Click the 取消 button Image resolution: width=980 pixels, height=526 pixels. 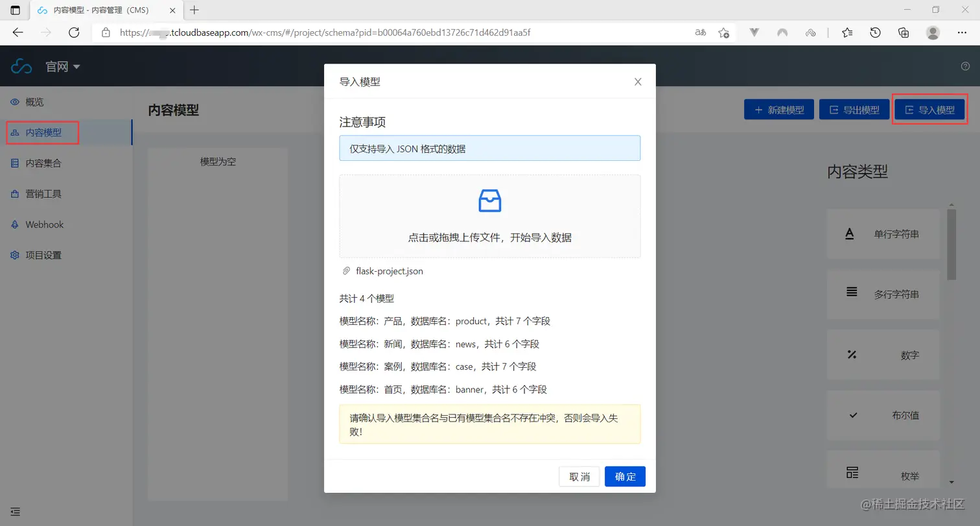(x=579, y=477)
